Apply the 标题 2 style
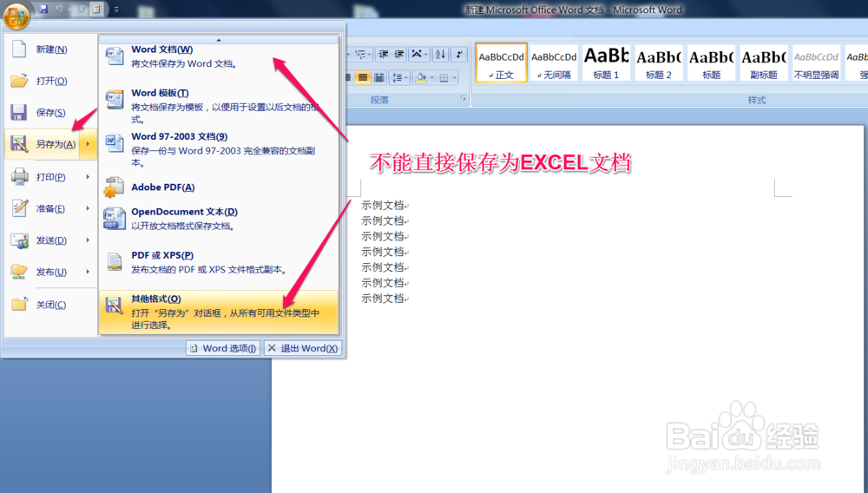This screenshot has width=868, height=493. tap(659, 63)
